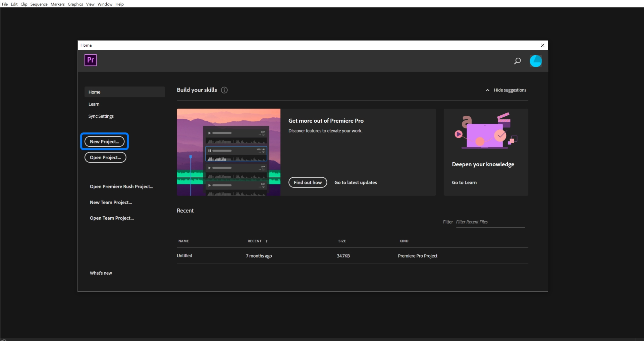Click Open Project
This screenshot has width=644, height=341.
pyautogui.click(x=105, y=157)
